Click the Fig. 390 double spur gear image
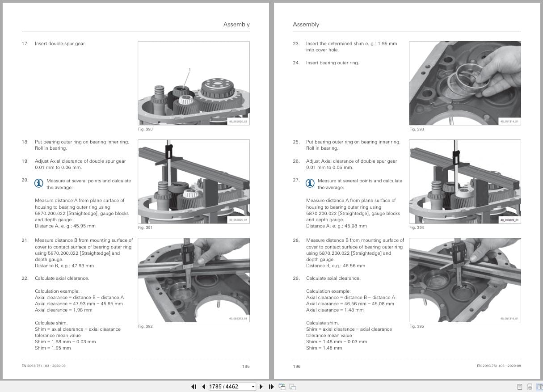The image size is (543, 392). 194,83
